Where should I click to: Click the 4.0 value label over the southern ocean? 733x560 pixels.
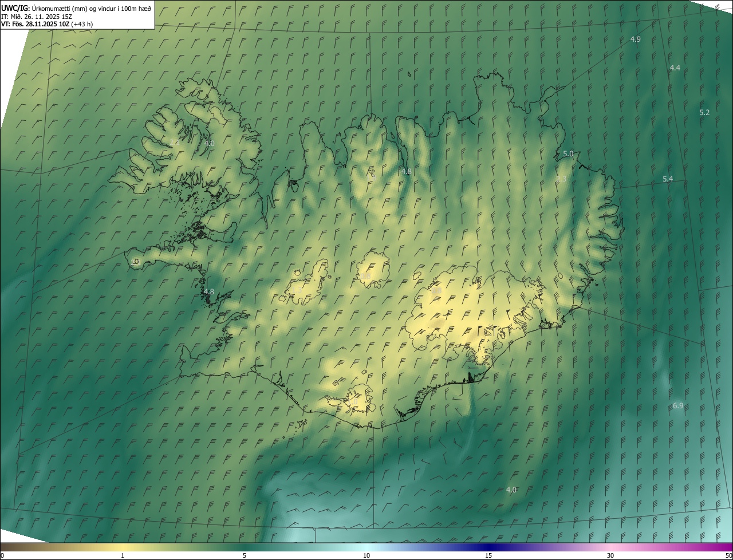pos(511,490)
